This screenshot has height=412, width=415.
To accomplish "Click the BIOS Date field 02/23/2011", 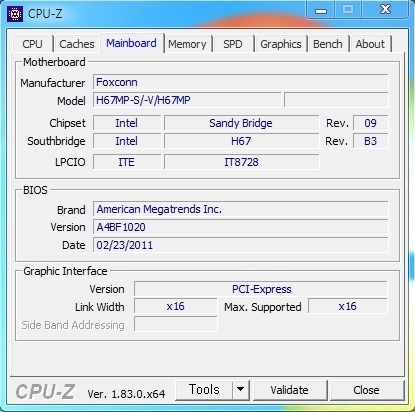I will click(240, 245).
